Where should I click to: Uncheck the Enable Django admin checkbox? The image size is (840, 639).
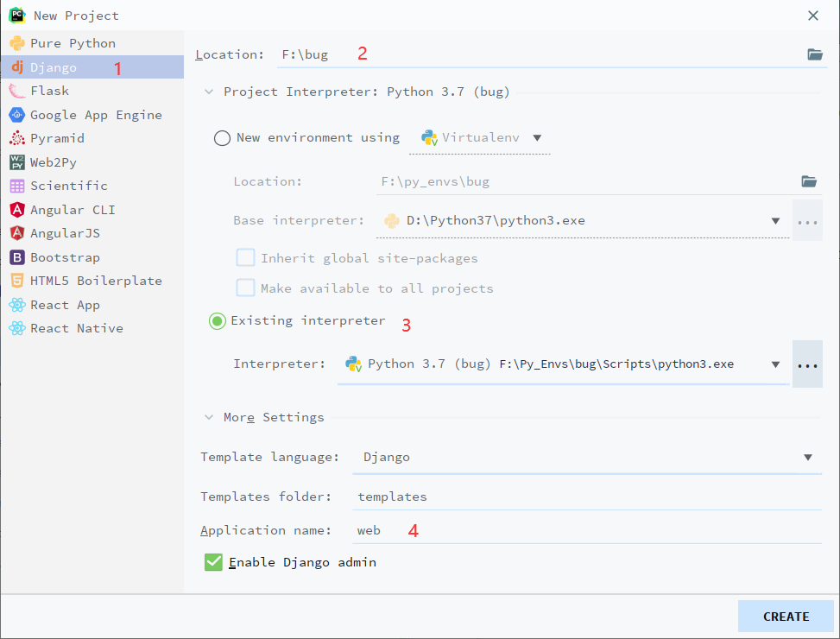coord(213,563)
